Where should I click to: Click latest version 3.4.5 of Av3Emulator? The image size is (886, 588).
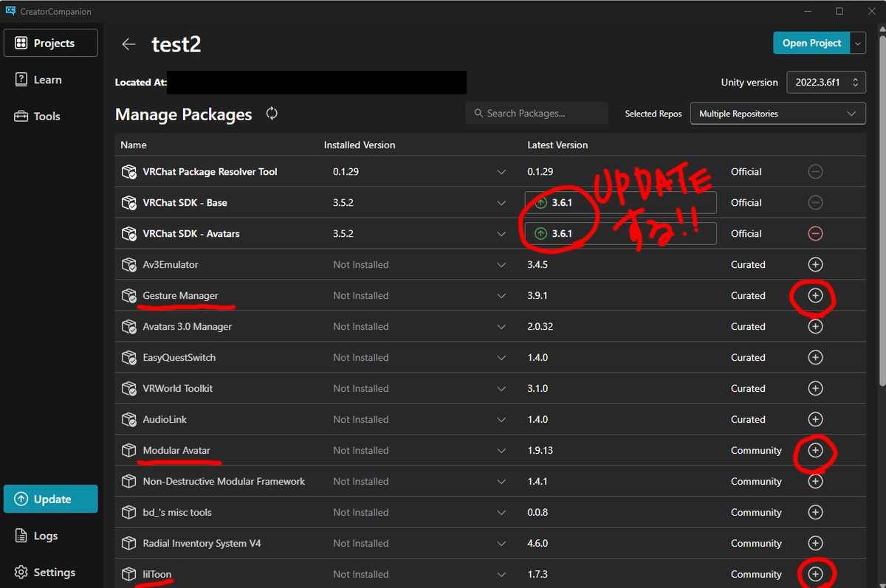pos(538,264)
